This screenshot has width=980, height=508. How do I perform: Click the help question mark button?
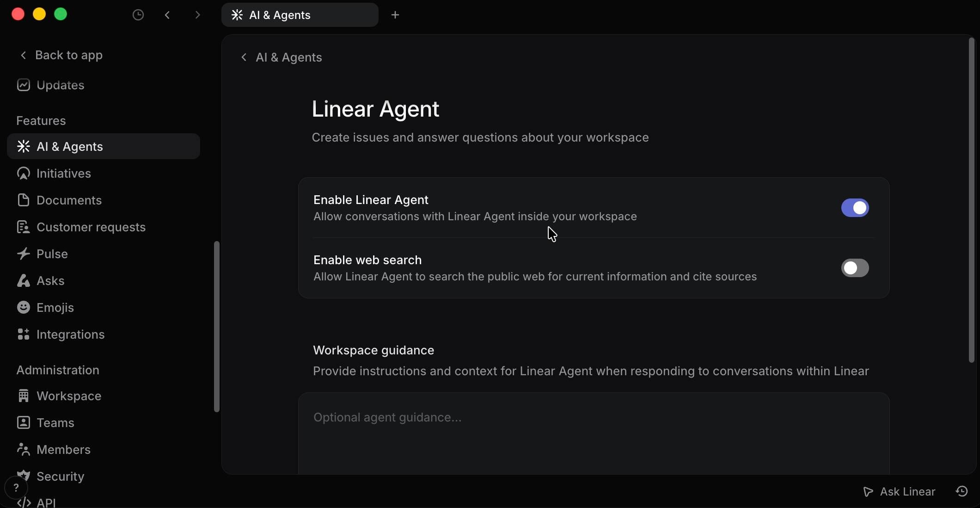point(16,488)
